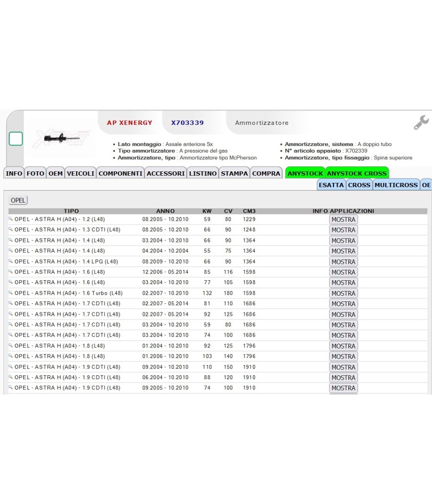This screenshot has height=504, width=432.
Task: Click magnifier icon for Astra H 1.3 CDTI
Action: point(11,229)
